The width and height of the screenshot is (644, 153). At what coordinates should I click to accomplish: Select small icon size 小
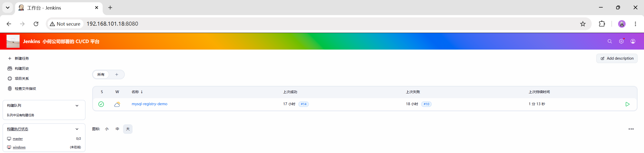click(107, 129)
